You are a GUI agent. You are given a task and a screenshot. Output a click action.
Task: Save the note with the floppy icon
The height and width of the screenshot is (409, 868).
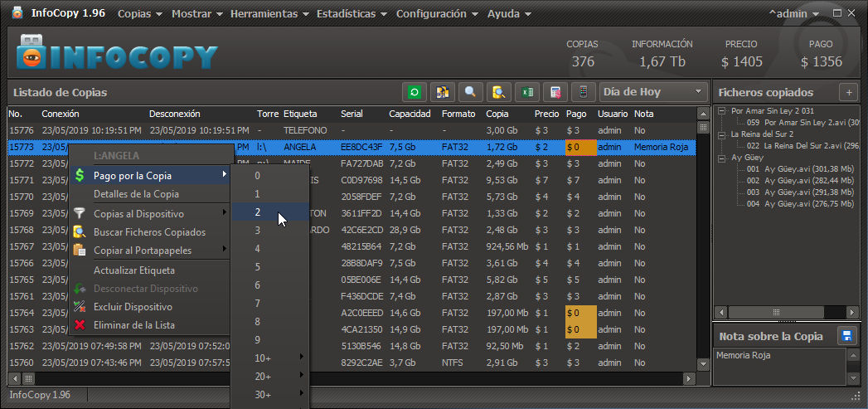pyautogui.click(x=846, y=335)
